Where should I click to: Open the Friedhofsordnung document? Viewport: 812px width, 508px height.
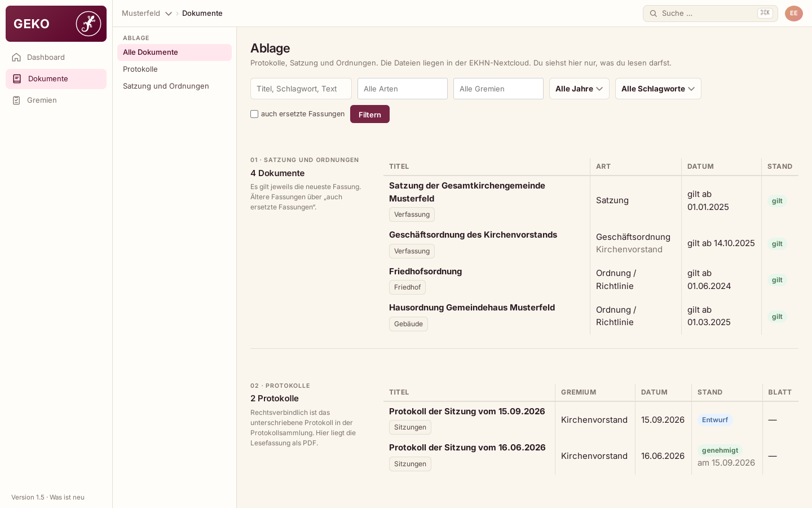tap(425, 271)
